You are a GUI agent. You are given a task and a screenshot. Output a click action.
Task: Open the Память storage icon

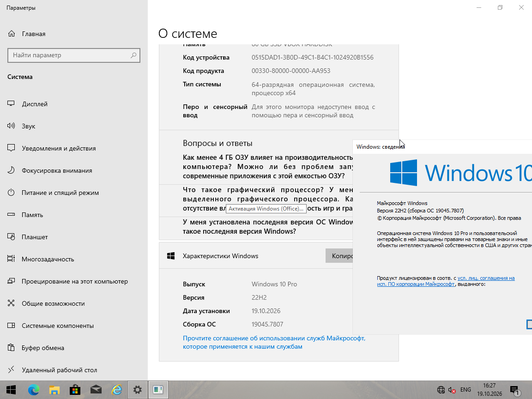pos(11,215)
